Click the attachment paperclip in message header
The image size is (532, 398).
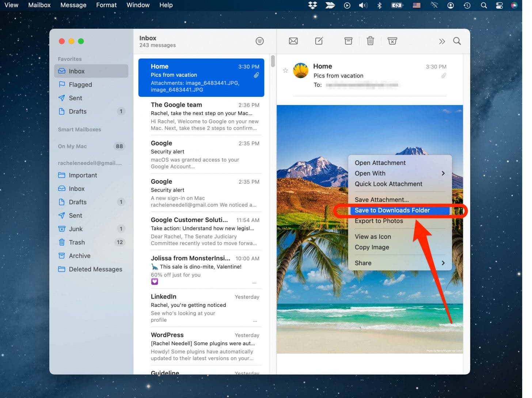pos(443,76)
